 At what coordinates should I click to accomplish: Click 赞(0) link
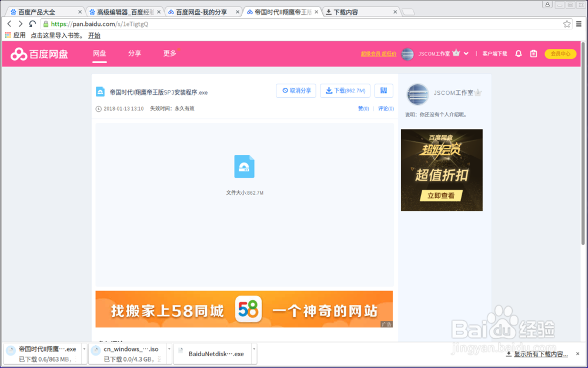(363, 108)
